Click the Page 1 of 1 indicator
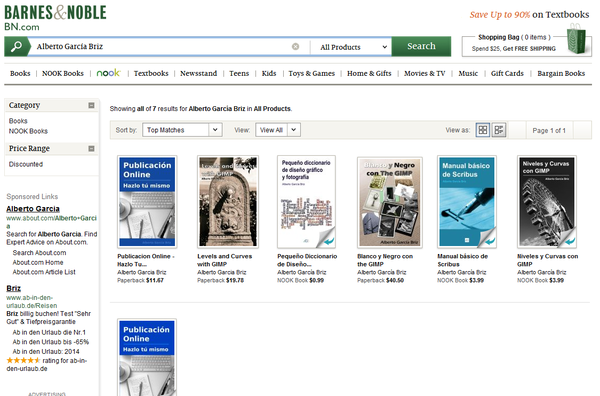 (x=549, y=130)
